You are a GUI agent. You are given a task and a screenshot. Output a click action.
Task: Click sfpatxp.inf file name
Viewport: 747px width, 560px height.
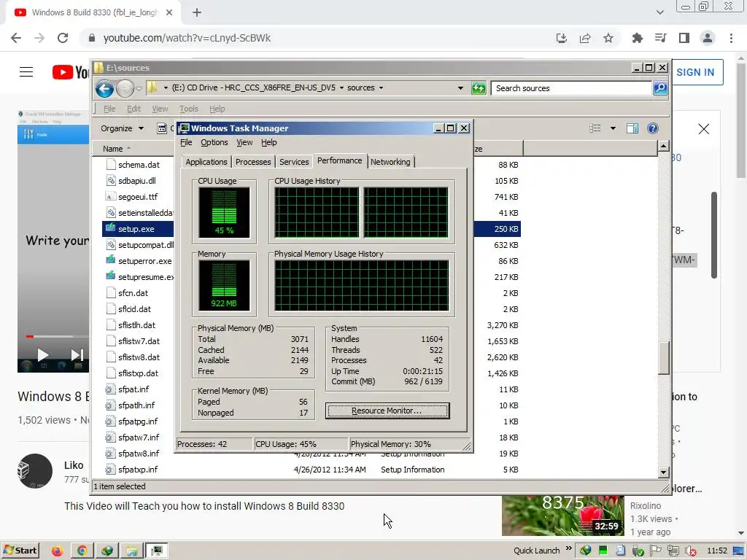(138, 470)
